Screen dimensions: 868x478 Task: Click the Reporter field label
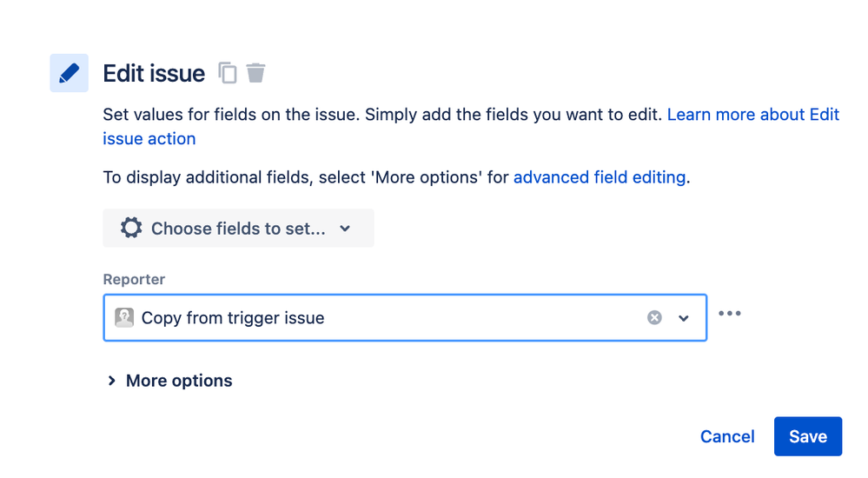coord(134,279)
